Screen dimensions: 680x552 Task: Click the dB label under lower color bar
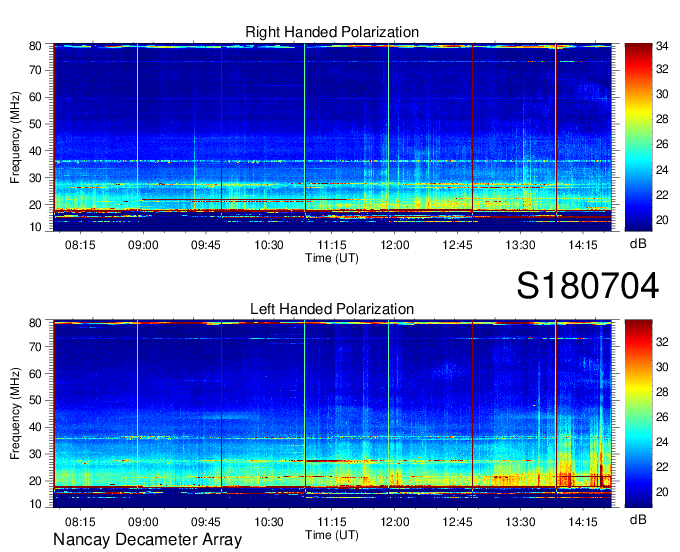pos(638,519)
